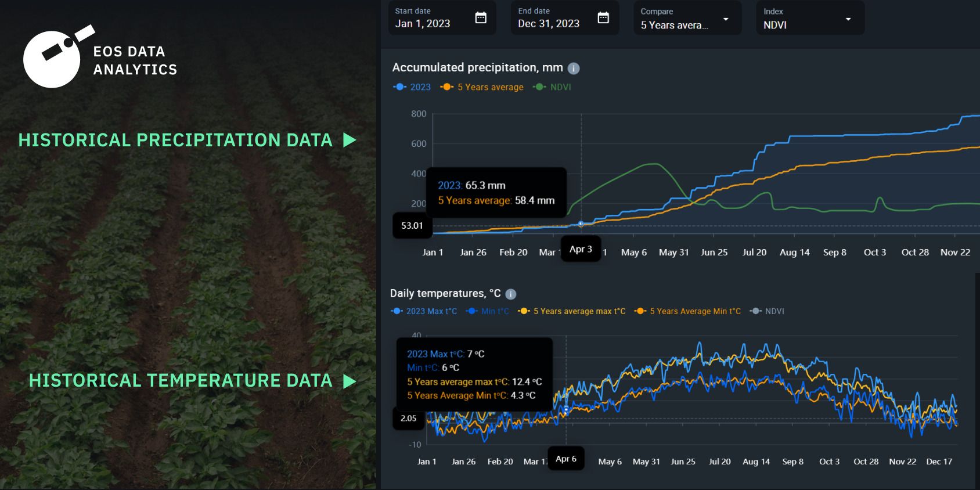Click 800 label on precipitation y-axis

419,114
